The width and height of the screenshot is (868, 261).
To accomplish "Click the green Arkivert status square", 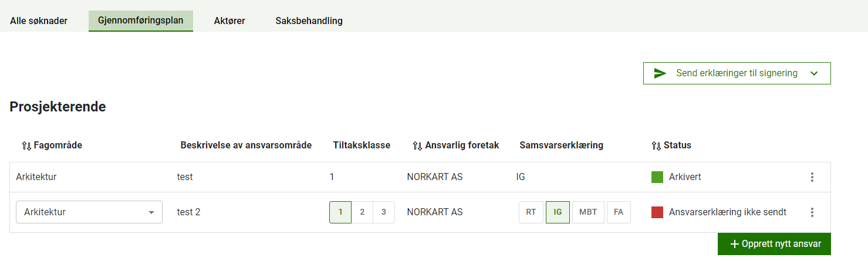I will [x=657, y=177].
